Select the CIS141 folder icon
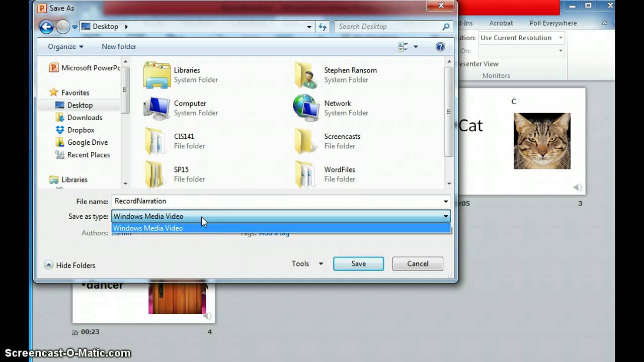This screenshot has height=362, width=644. 154,141
